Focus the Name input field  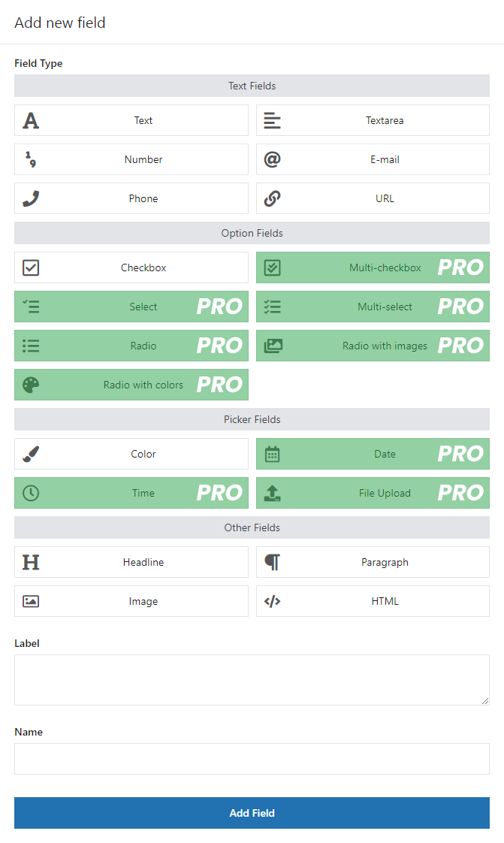[252, 759]
